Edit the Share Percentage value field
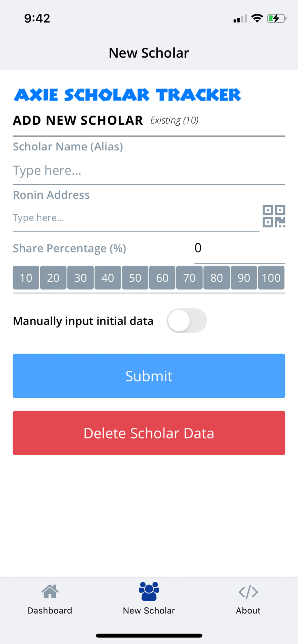The height and width of the screenshot is (644, 298). (x=240, y=248)
